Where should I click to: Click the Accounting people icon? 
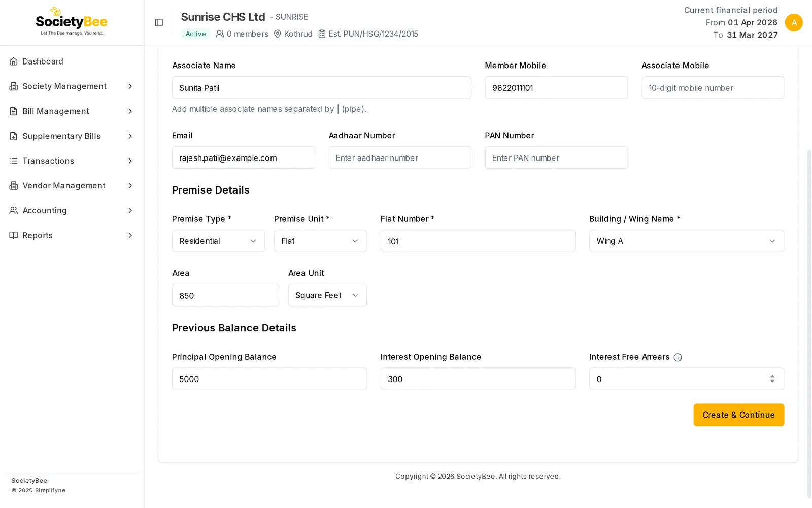pyautogui.click(x=14, y=210)
